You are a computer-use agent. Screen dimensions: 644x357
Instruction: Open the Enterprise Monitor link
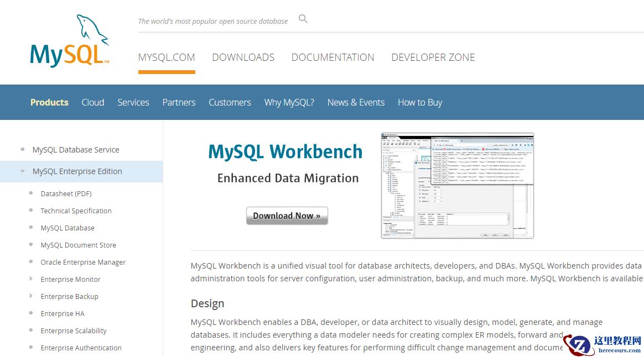click(x=70, y=280)
